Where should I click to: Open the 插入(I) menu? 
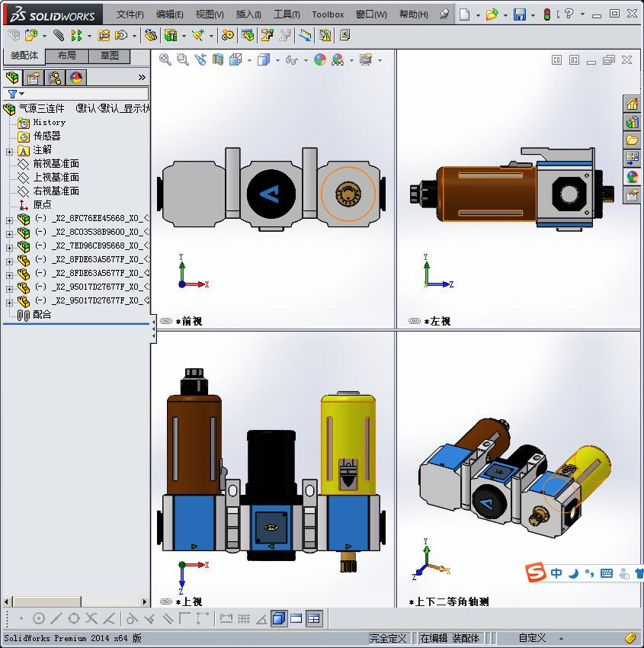click(x=248, y=14)
